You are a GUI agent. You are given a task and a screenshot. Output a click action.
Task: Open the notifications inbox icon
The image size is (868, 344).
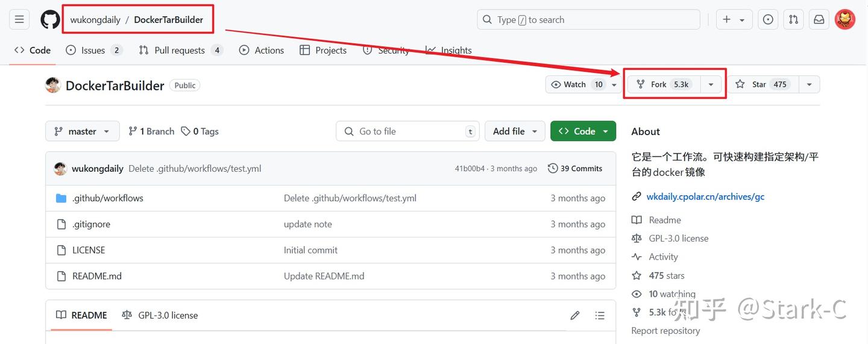coord(819,20)
